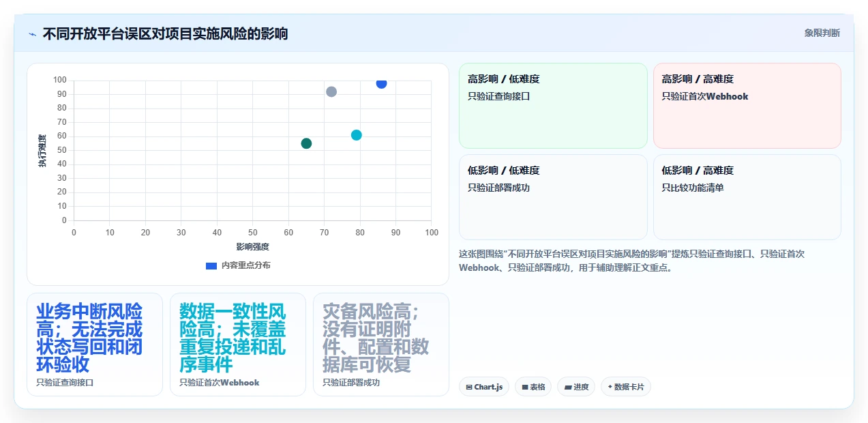868x423 pixels.
Task: Select the cyan scatter point
Action: (x=356, y=135)
